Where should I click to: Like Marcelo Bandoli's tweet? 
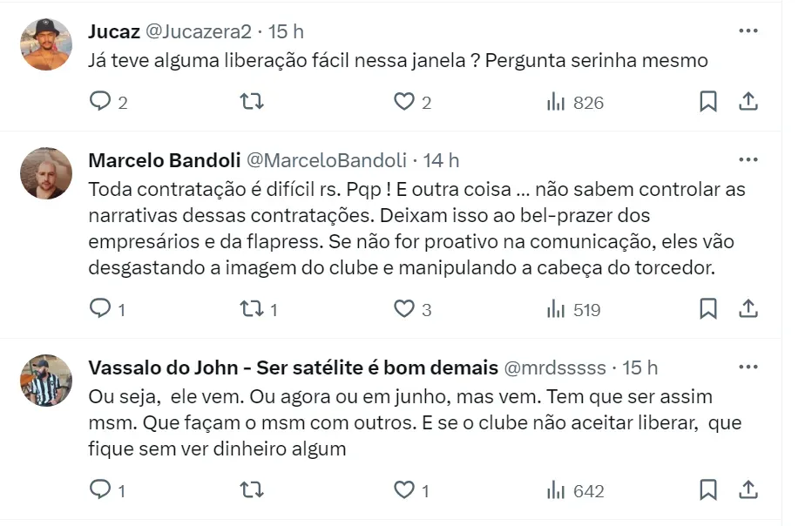click(403, 309)
